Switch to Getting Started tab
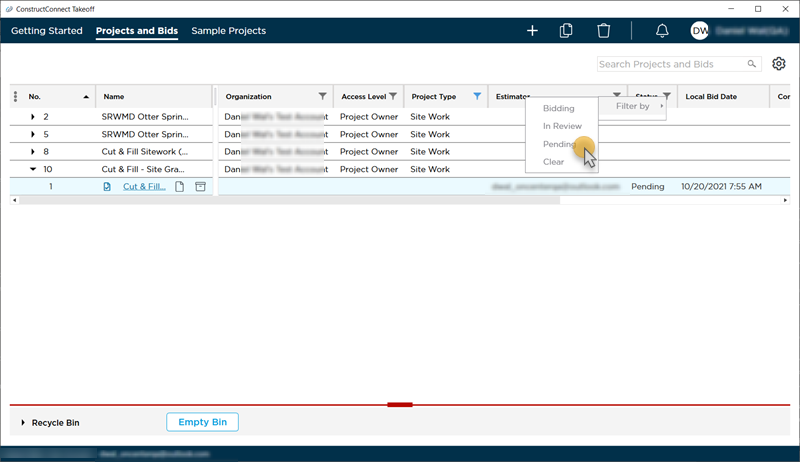 coord(46,31)
